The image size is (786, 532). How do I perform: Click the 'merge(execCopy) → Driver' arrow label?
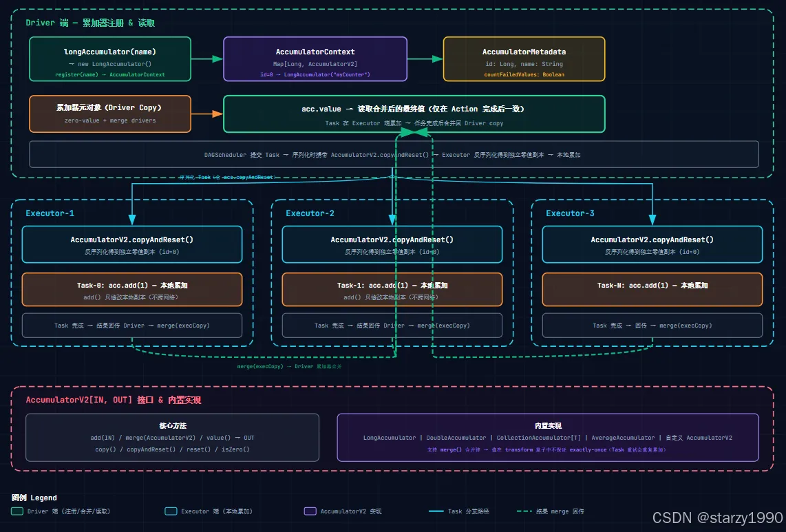289,367
